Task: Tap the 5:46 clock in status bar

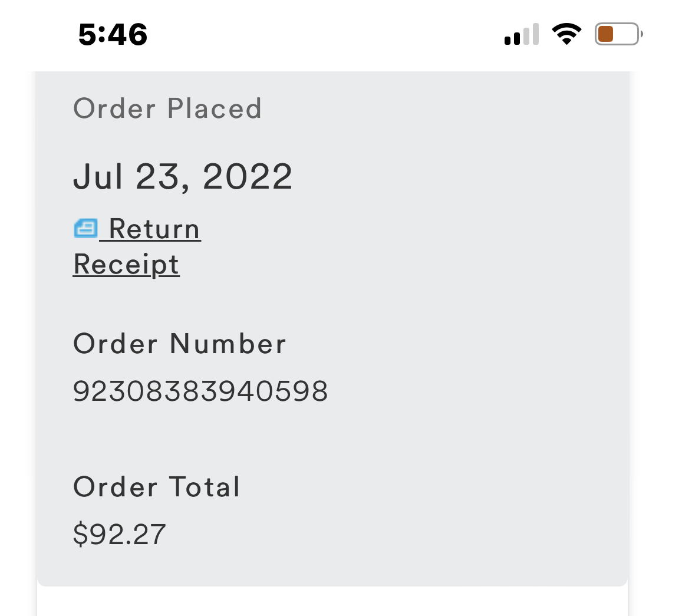Action: [x=113, y=35]
